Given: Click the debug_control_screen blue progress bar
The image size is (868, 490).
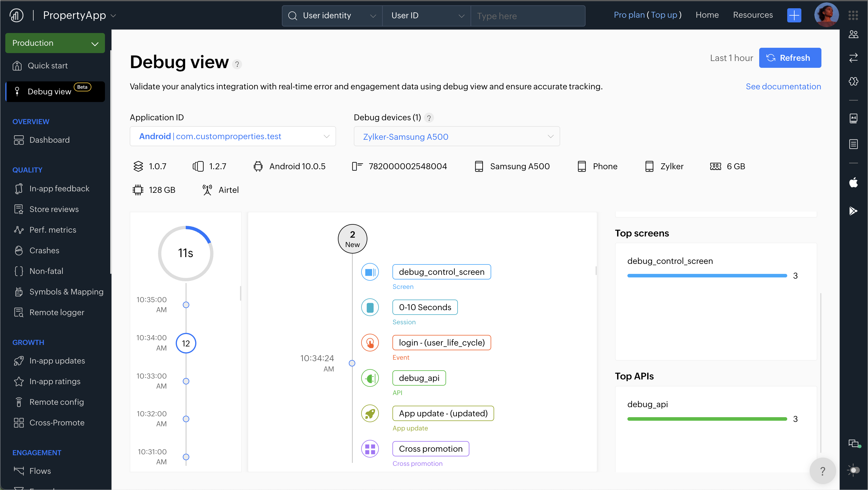Looking at the screenshot, I should point(707,276).
